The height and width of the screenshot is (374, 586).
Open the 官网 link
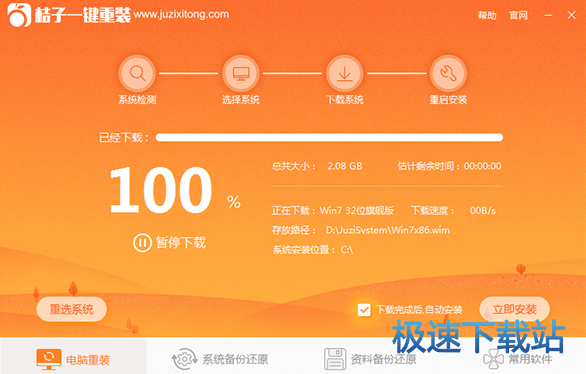pos(518,15)
